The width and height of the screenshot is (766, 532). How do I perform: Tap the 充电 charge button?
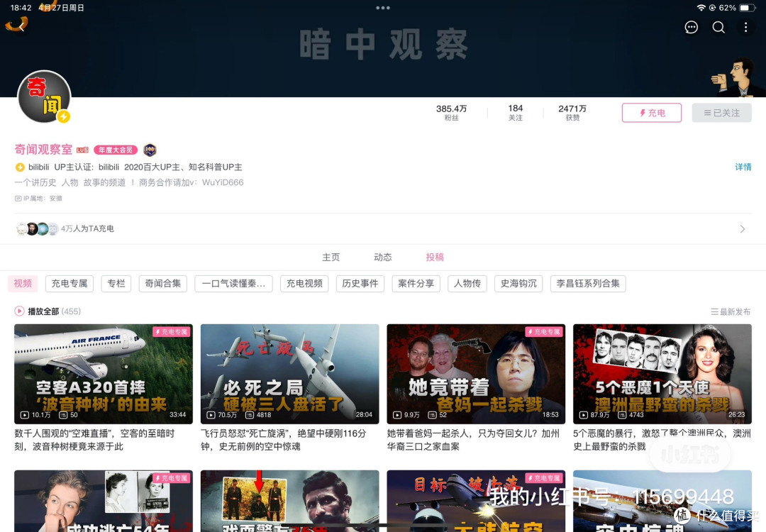click(x=651, y=113)
